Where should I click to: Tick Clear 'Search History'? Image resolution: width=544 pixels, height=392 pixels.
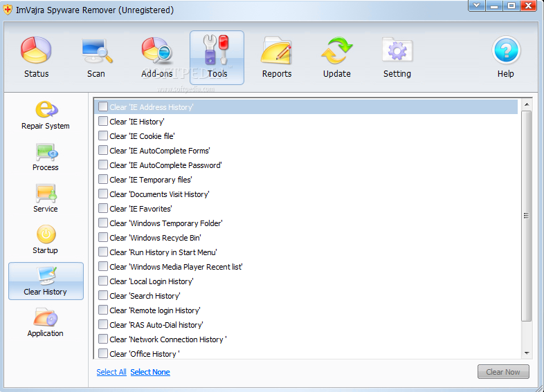[102, 295]
